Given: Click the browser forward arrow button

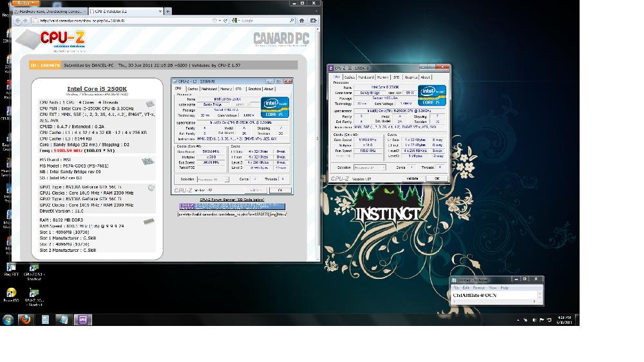Looking at the screenshot, I should click(x=25, y=21).
